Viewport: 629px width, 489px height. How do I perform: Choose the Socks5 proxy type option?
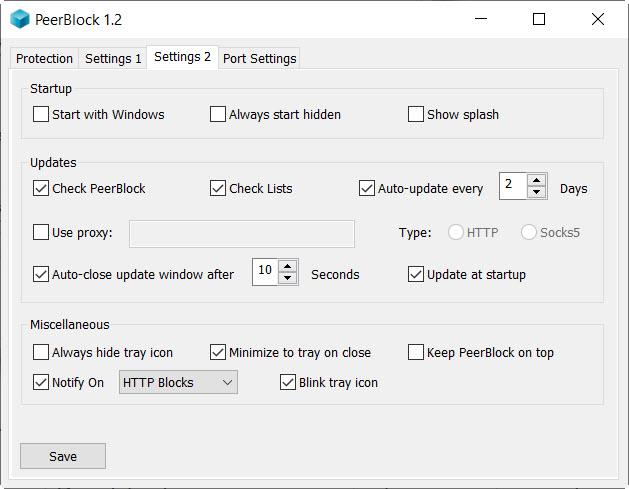coord(529,233)
